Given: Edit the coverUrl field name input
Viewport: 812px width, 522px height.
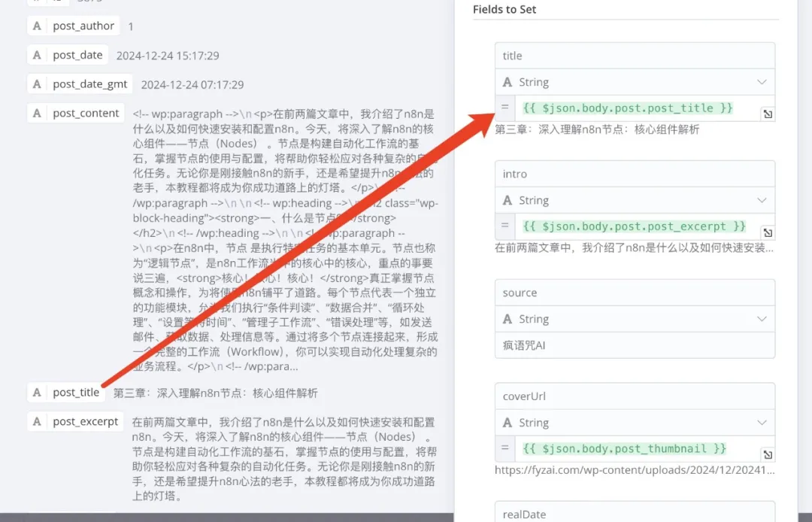Looking at the screenshot, I should click(x=635, y=396).
